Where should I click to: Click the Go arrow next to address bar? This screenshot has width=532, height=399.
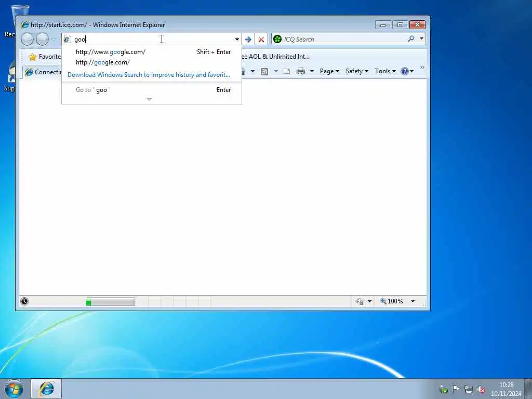click(x=248, y=39)
